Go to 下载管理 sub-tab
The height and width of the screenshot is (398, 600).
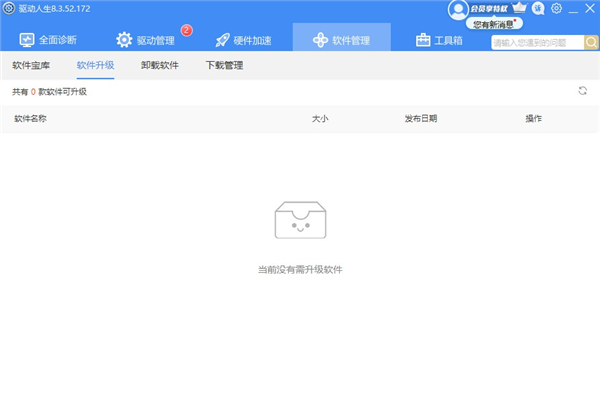coord(224,65)
